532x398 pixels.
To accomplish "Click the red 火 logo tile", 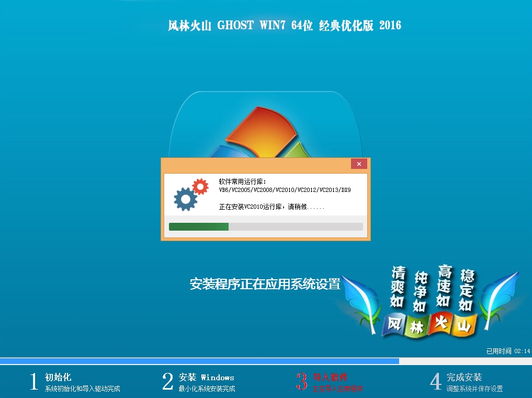I will 440,323.
